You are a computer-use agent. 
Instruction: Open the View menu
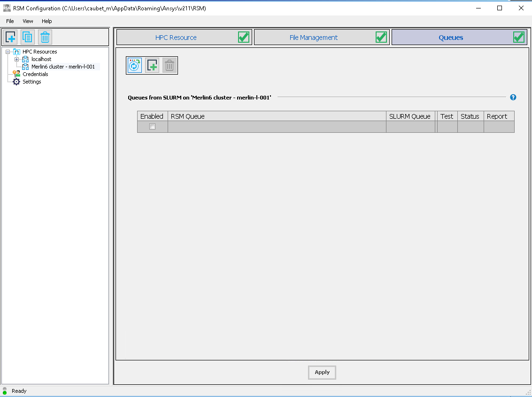click(28, 21)
